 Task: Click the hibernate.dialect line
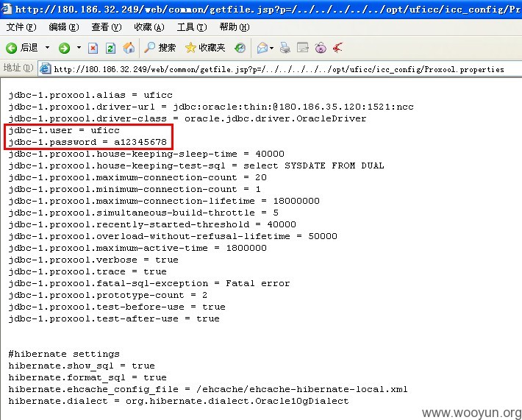point(179,402)
